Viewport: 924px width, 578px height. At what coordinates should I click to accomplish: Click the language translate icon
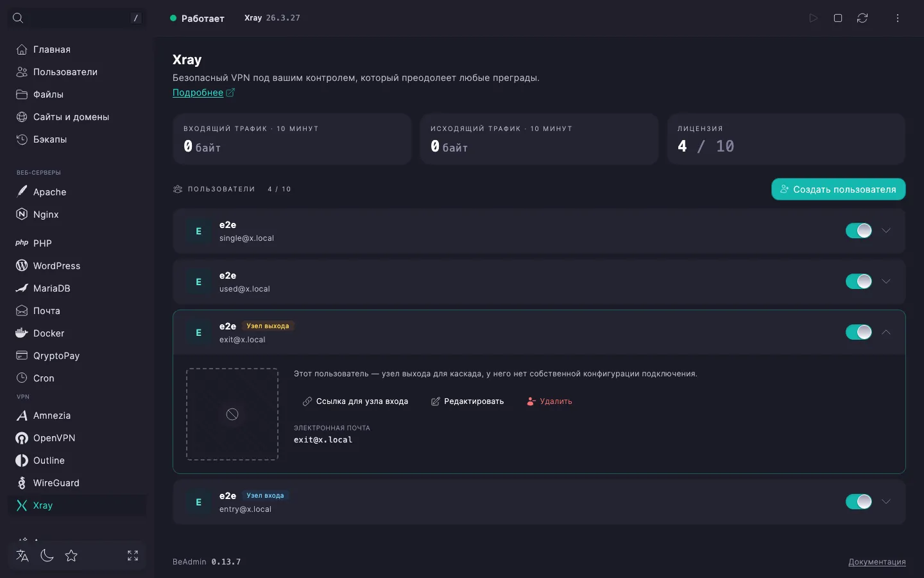(x=22, y=556)
